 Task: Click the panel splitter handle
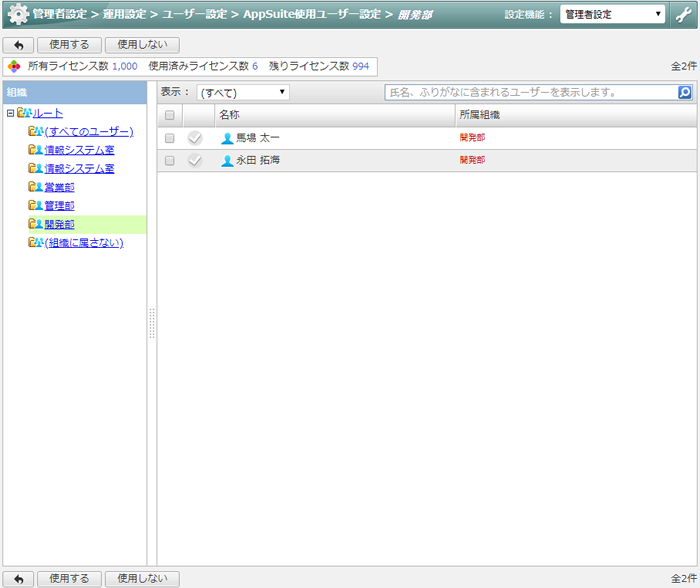click(x=152, y=323)
